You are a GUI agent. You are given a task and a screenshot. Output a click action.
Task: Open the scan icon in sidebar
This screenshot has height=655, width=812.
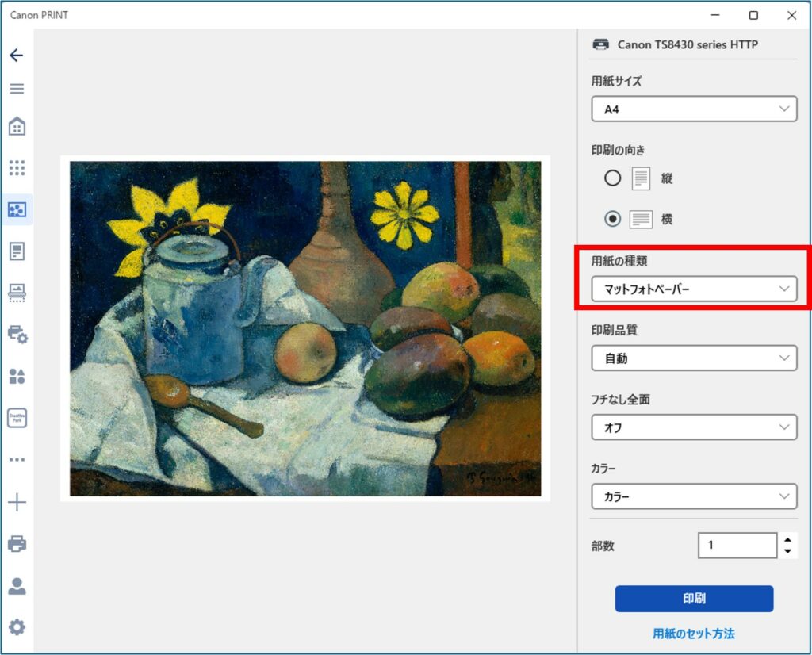pos(17,293)
